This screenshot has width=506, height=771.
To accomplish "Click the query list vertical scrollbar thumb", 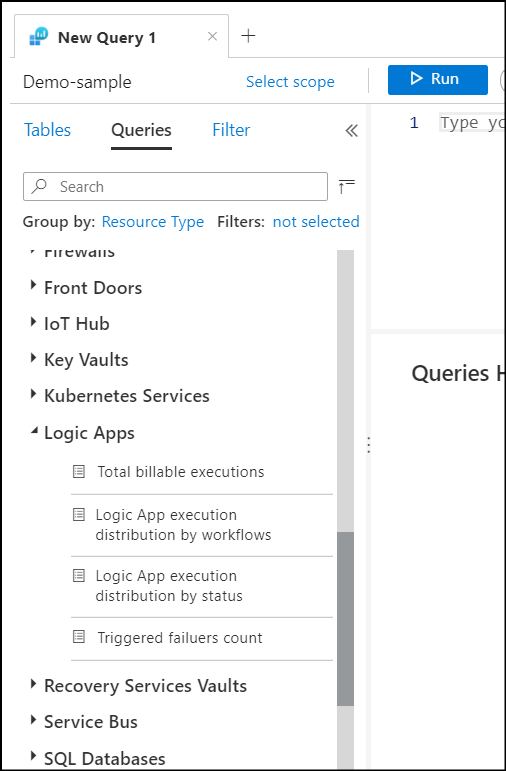I will [x=345, y=619].
